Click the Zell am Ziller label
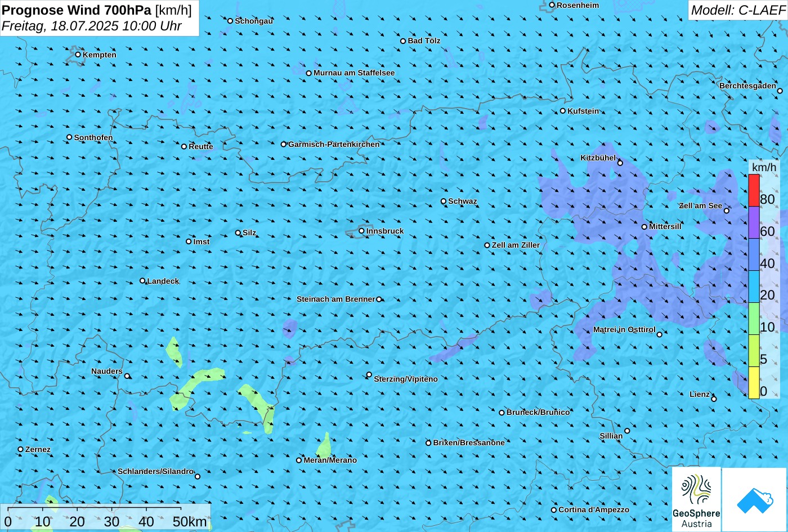The height and width of the screenshot is (532, 788). (x=516, y=245)
